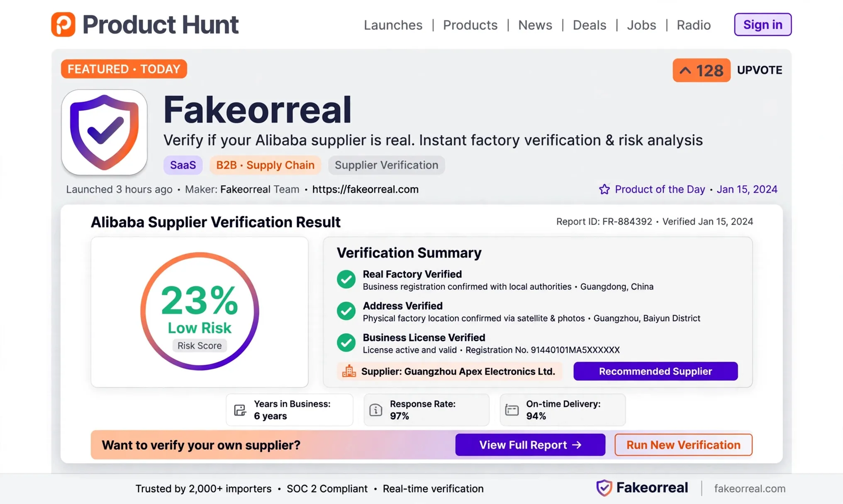Click the On-time Delivery icon
Viewport: 843px width, 504px height.
(512, 410)
